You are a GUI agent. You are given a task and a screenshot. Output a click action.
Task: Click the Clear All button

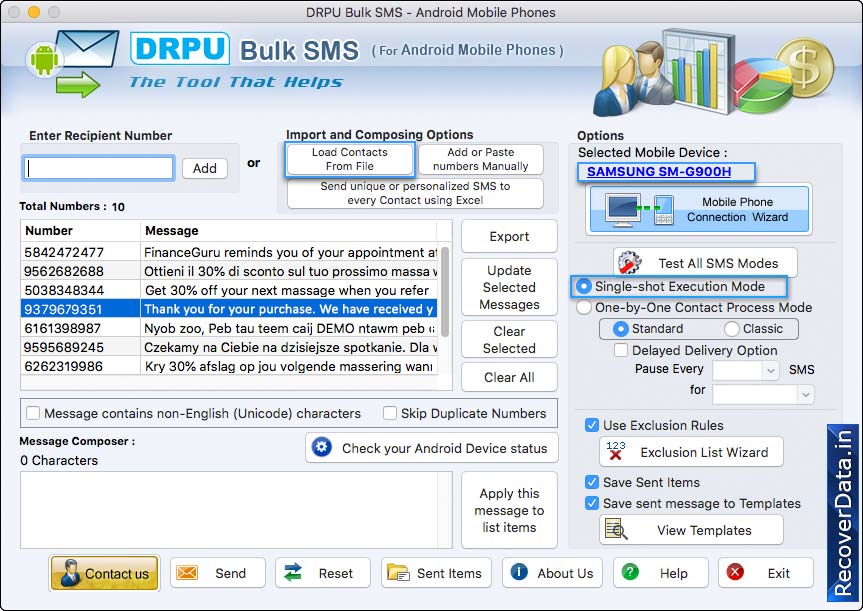click(509, 377)
